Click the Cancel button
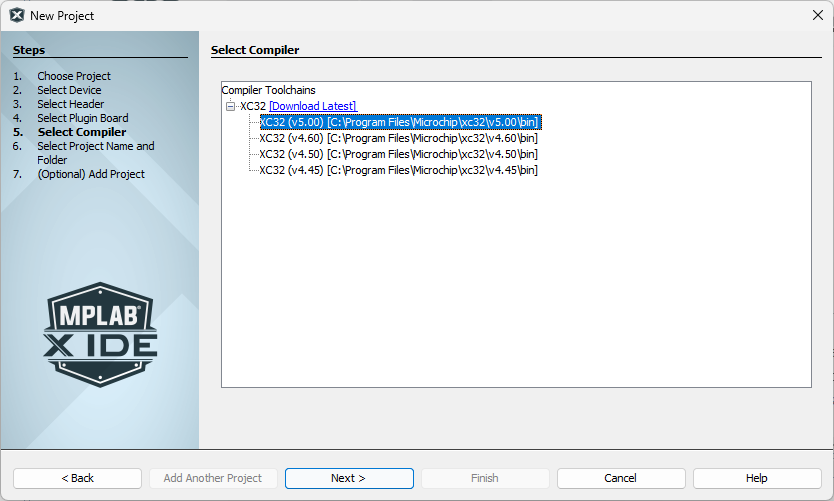Screen dimensions: 834x501 pyautogui.click(x=621, y=478)
